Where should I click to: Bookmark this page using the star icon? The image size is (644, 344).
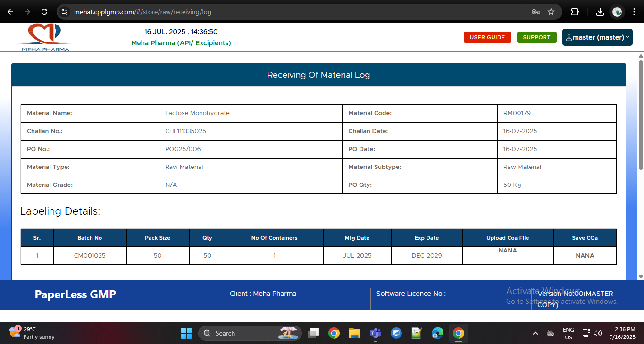click(x=551, y=12)
